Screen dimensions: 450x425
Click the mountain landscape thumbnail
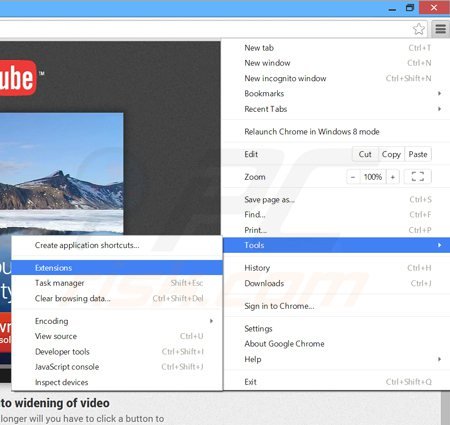[61, 174]
